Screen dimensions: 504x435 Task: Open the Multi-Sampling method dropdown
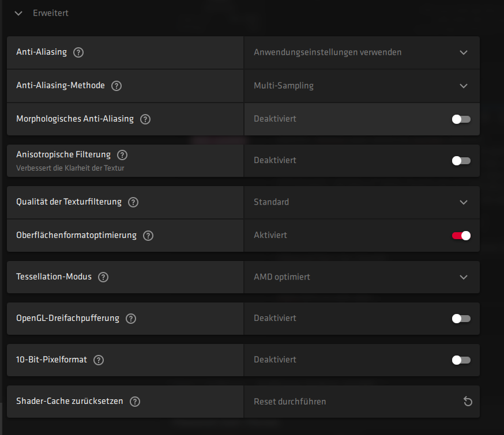(x=362, y=86)
